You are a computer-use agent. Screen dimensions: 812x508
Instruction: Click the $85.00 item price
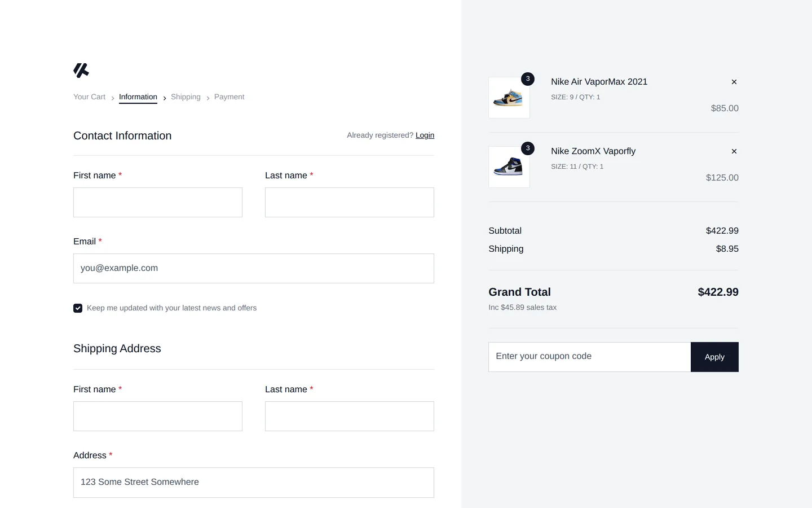point(725,108)
